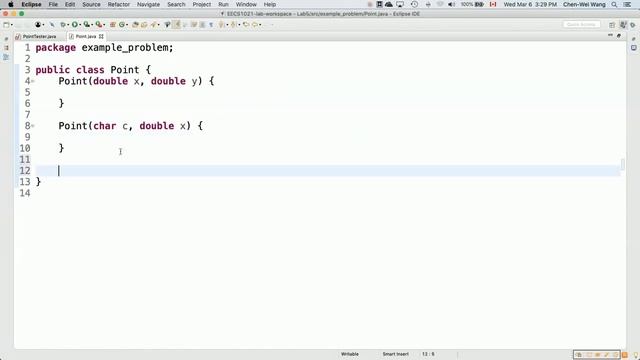Click the Coverage run icon
The image size is (640, 360).
click(87, 24)
